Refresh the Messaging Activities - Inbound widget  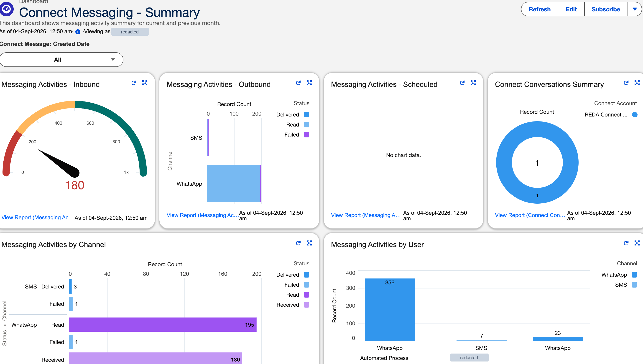[x=134, y=83]
